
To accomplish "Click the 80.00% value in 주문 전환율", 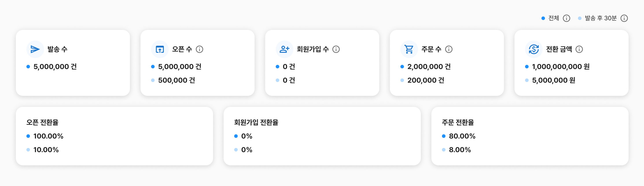I will pyautogui.click(x=462, y=136).
